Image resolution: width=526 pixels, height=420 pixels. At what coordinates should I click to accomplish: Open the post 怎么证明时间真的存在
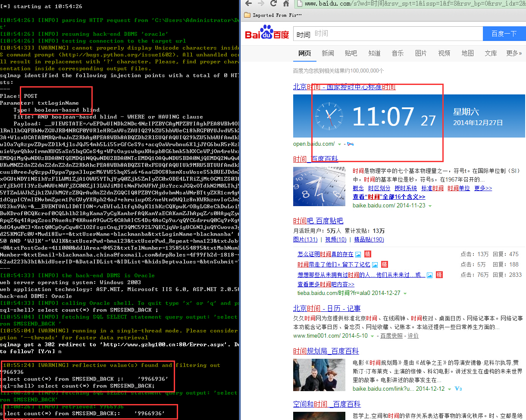click(325, 254)
